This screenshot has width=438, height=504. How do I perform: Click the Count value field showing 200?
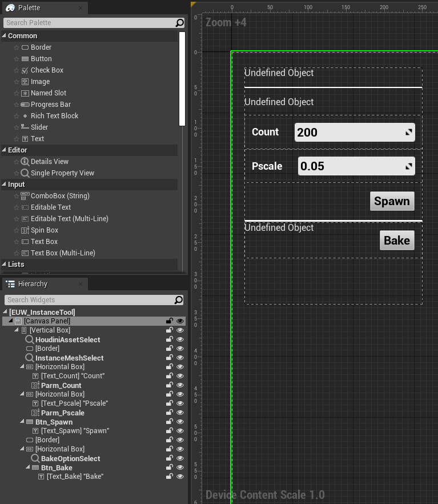(x=355, y=133)
